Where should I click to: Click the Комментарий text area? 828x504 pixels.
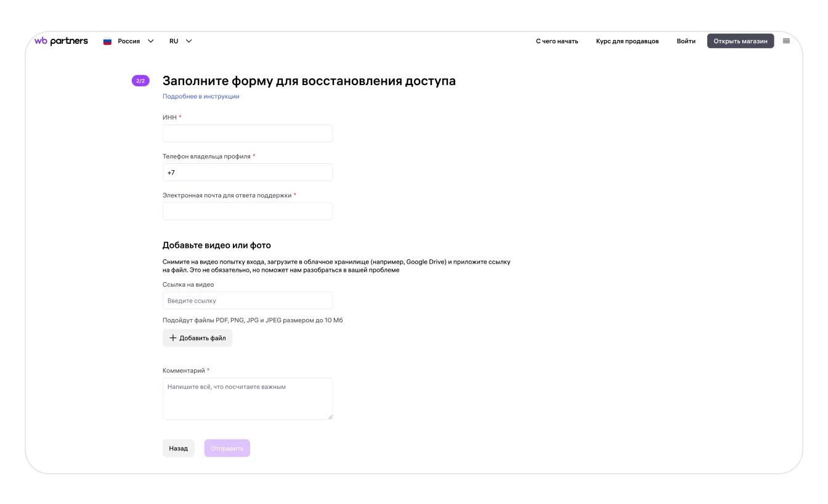pos(247,399)
